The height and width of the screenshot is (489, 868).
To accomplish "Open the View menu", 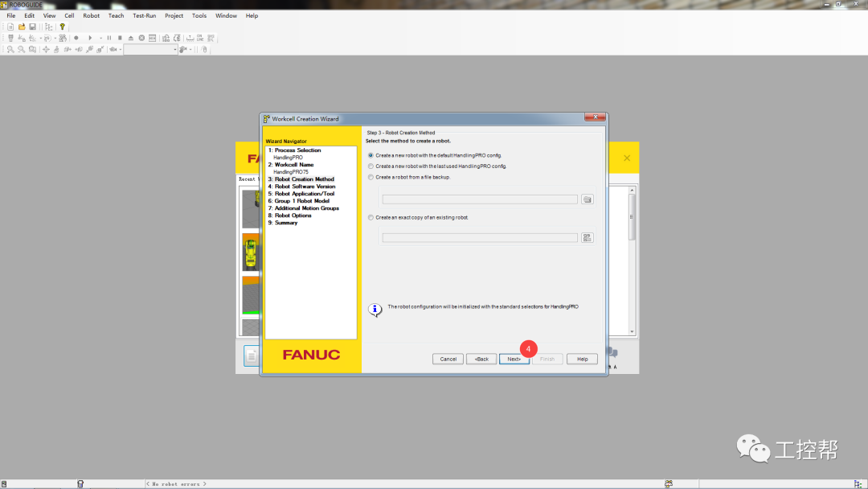I will coord(49,15).
